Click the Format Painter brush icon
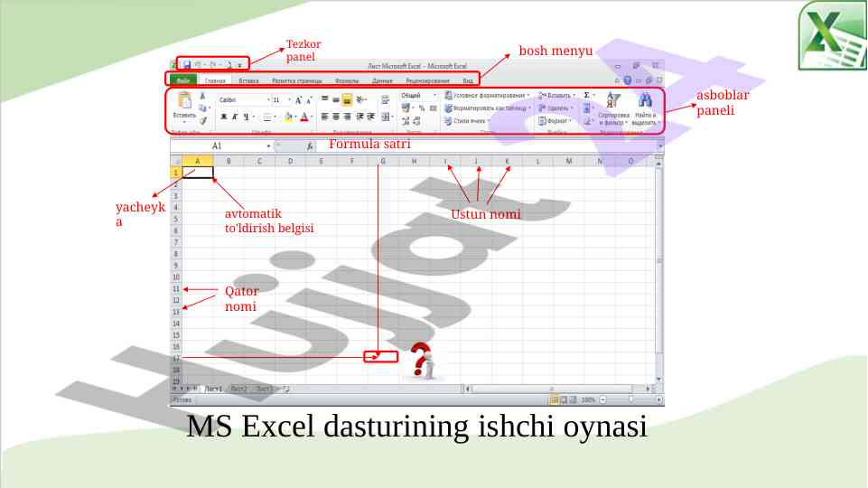The image size is (868, 488). [x=202, y=121]
